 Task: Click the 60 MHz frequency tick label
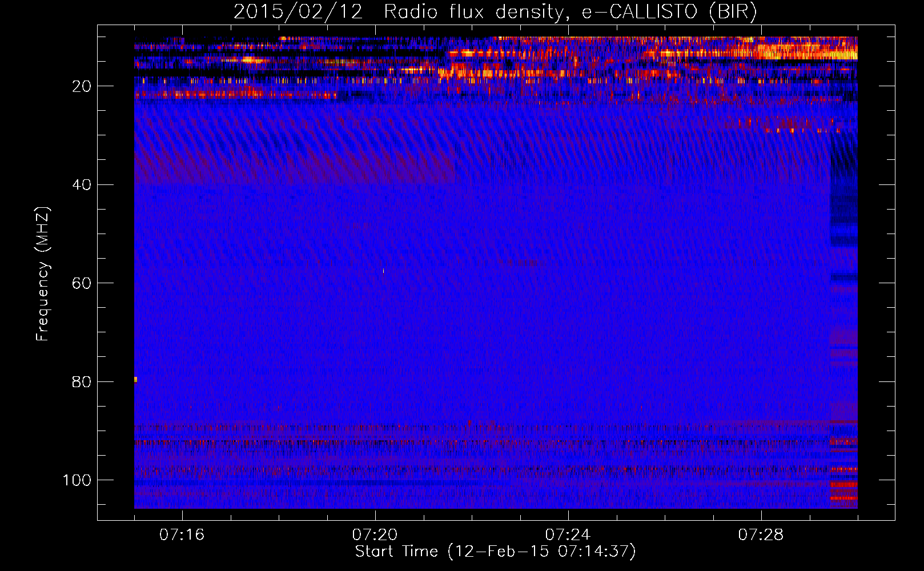82,284
